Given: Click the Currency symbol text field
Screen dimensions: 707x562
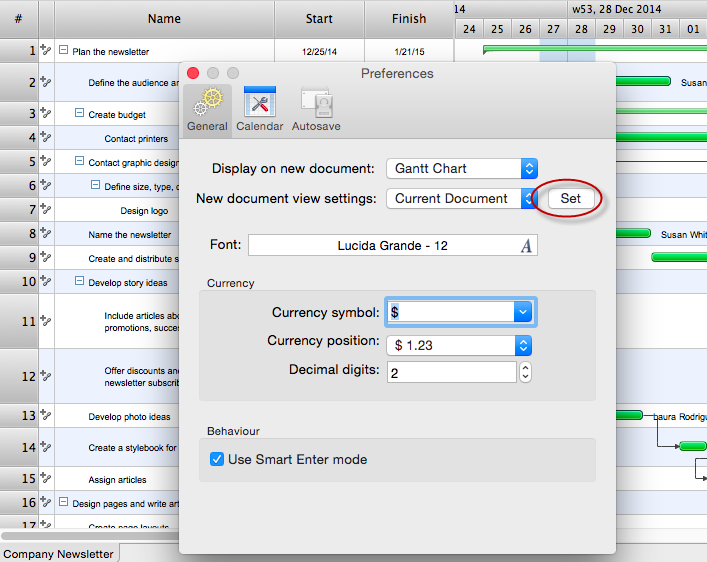Looking at the screenshot, I should (x=450, y=312).
